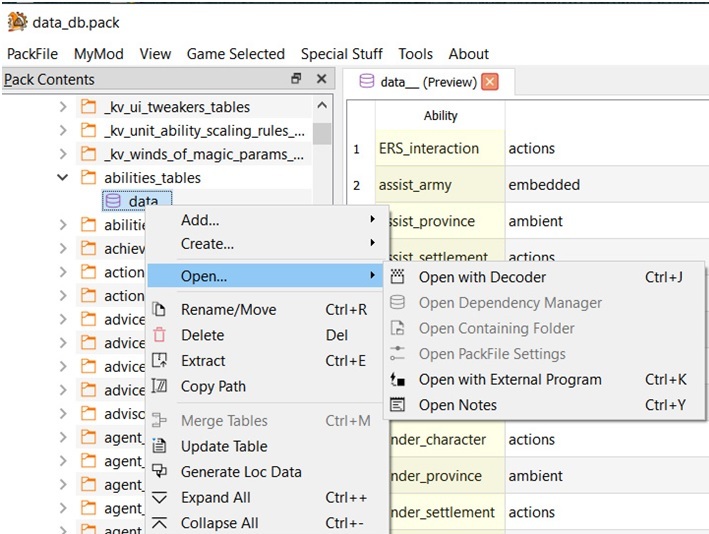Select Open with External Program
This screenshot has width=709, height=534.
tap(544, 379)
